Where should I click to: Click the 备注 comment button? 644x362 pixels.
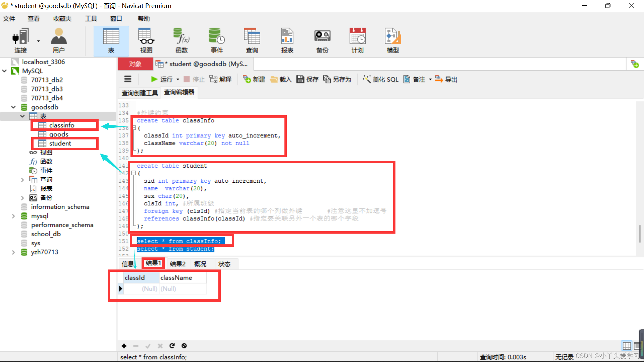coord(415,79)
